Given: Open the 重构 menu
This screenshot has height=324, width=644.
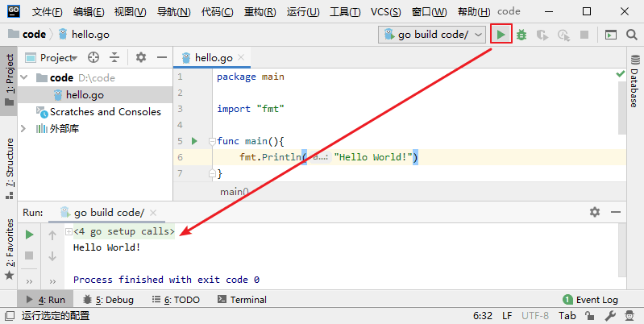Looking at the screenshot, I should (x=260, y=12).
